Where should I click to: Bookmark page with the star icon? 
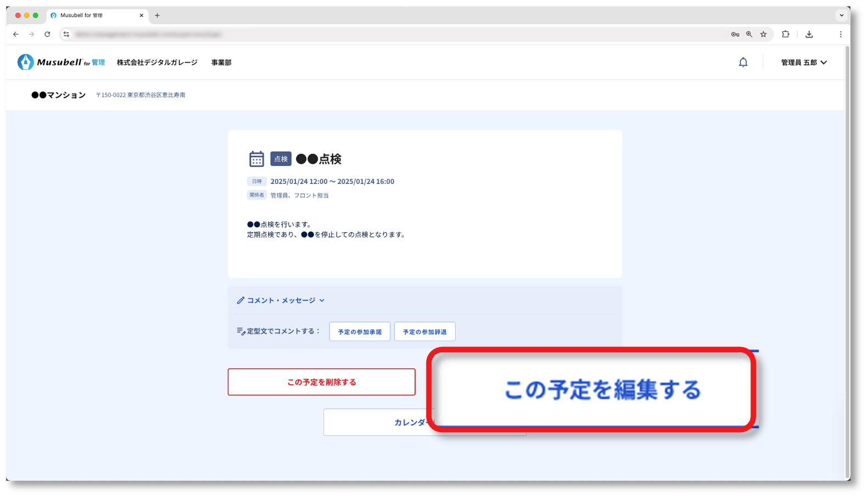pyautogui.click(x=763, y=34)
